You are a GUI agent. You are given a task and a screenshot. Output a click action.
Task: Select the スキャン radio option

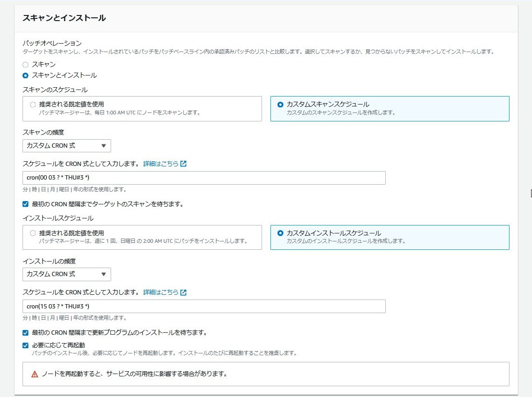tap(25, 65)
